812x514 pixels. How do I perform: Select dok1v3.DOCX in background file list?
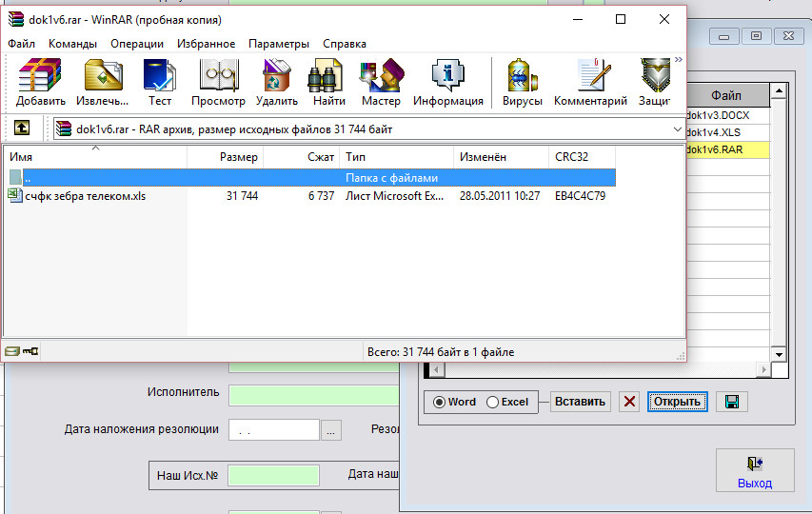727,115
